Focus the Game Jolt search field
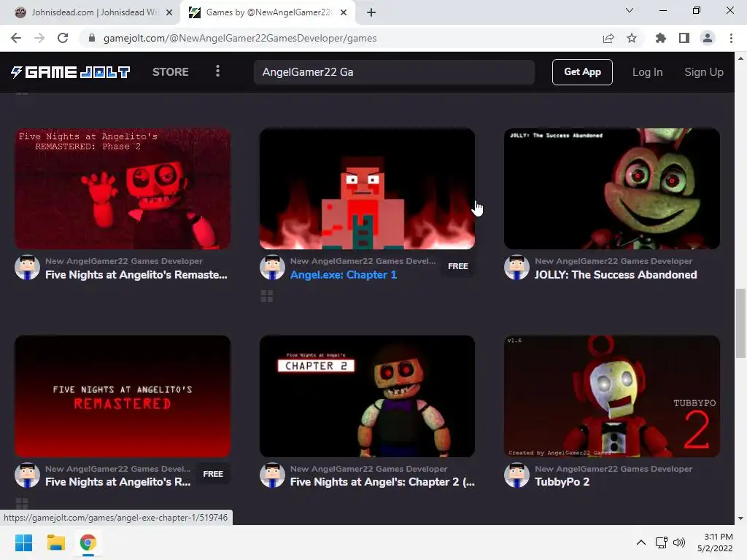 pos(394,72)
